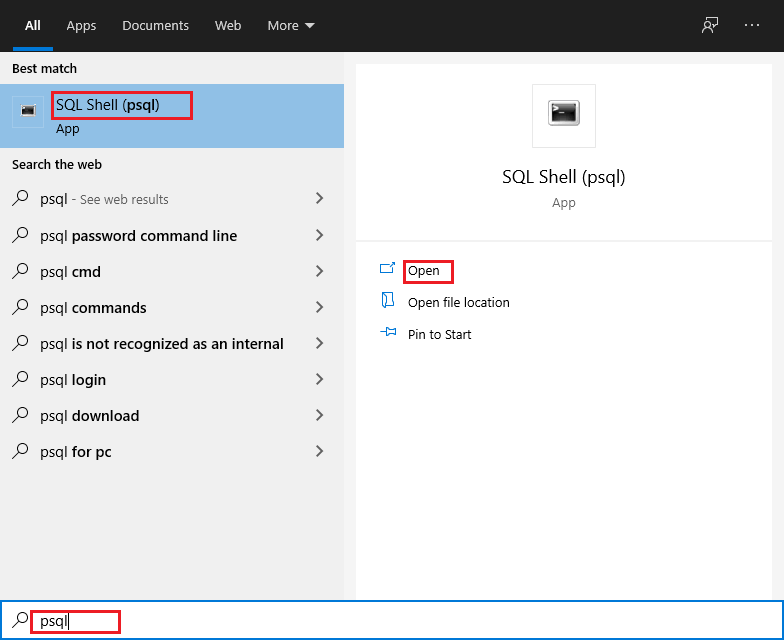Select the SQL Shell (psql) best match
This screenshot has width=784, height=640.
172,116
